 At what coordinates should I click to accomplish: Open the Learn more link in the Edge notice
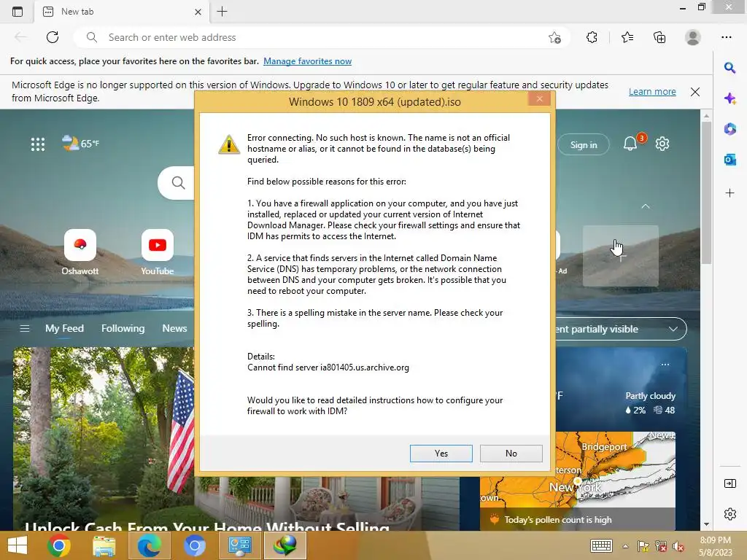coord(652,91)
